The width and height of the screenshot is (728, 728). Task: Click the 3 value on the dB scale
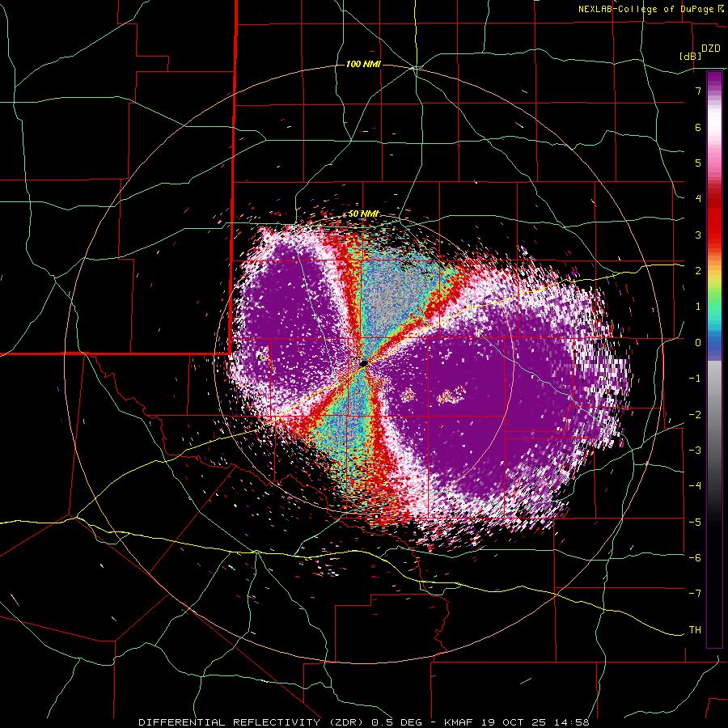(x=698, y=235)
